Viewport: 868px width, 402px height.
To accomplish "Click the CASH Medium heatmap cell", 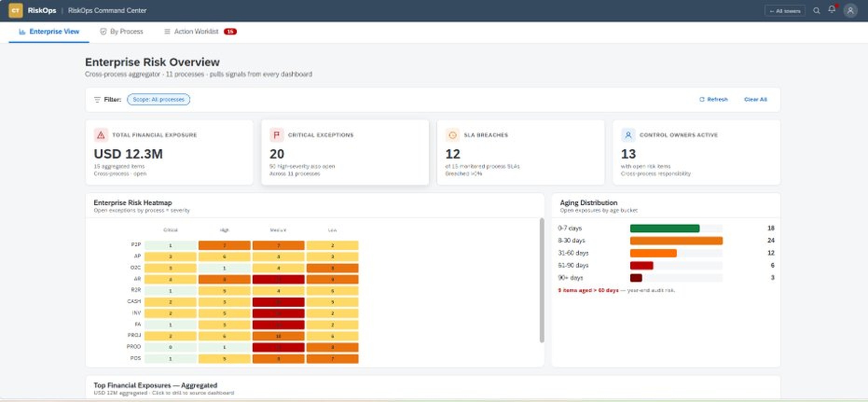I will [278, 302].
